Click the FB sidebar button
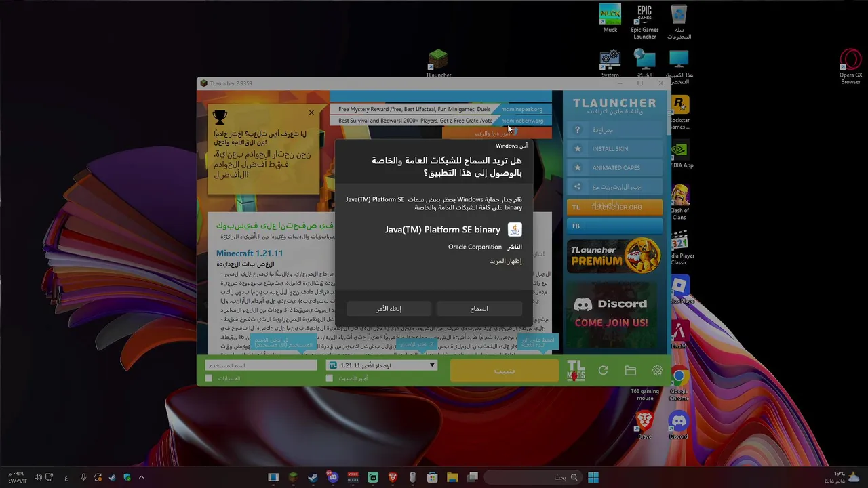Viewport: 868px width, 488px height. point(614,226)
